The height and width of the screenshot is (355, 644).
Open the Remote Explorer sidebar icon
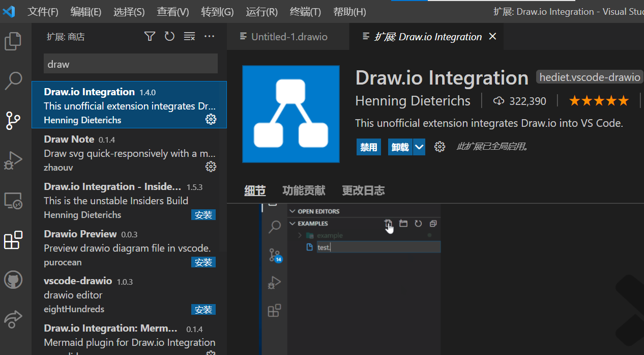point(13,201)
